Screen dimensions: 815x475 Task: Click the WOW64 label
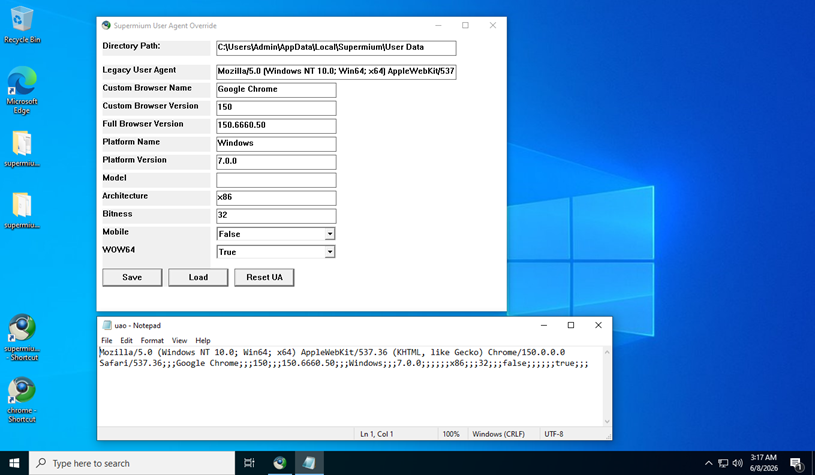click(x=119, y=249)
